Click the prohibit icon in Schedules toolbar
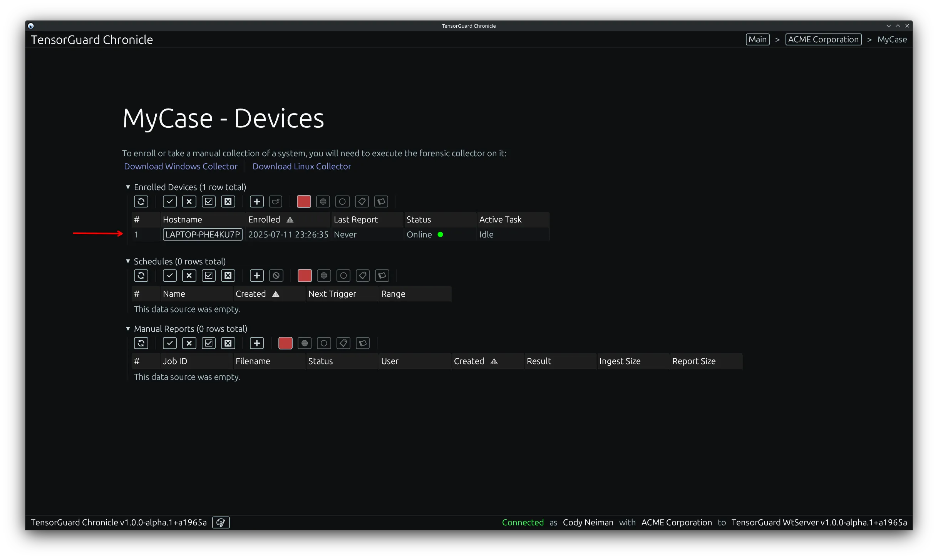The height and width of the screenshot is (560, 938). tap(276, 276)
